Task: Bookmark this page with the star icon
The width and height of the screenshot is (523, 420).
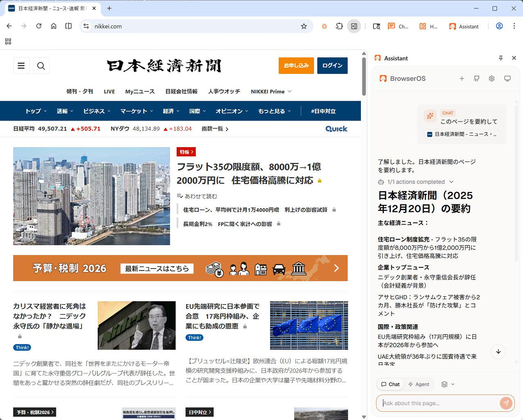Action: click(x=304, y=26)
